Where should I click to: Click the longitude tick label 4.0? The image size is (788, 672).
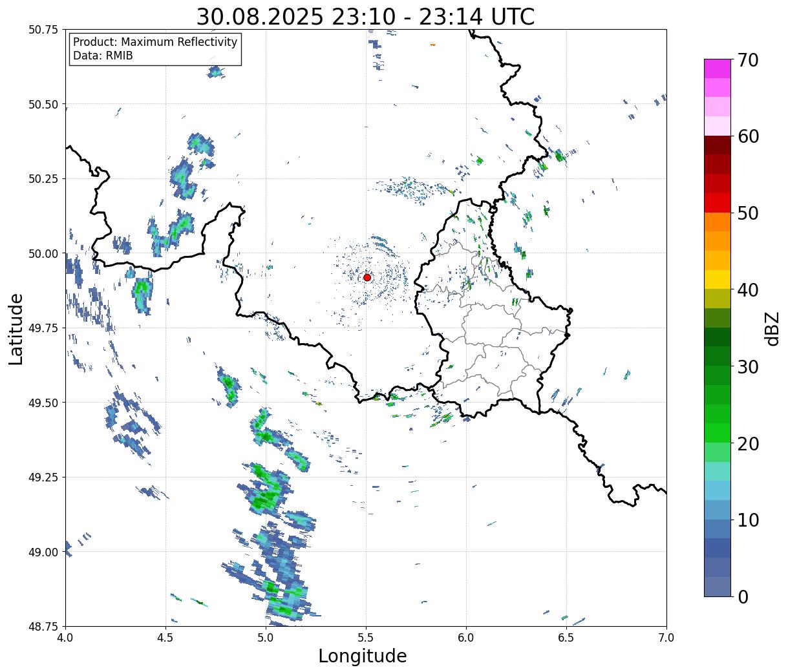(x=65, y=638)
